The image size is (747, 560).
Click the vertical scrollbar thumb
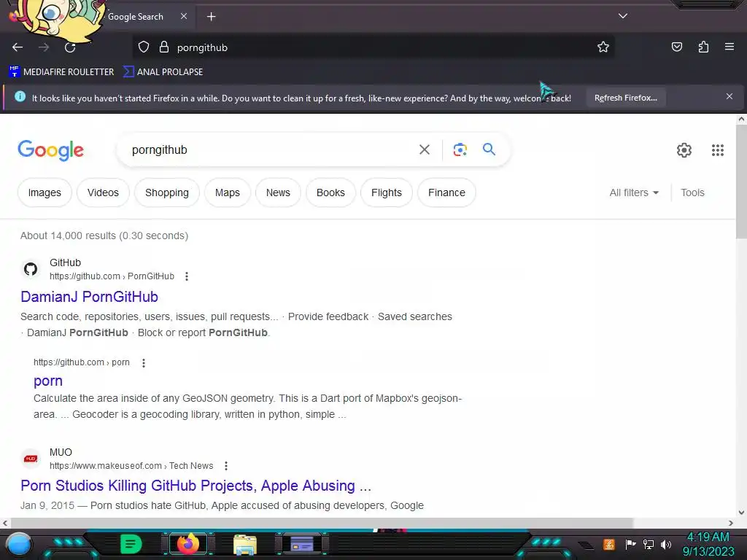[741, 182]
